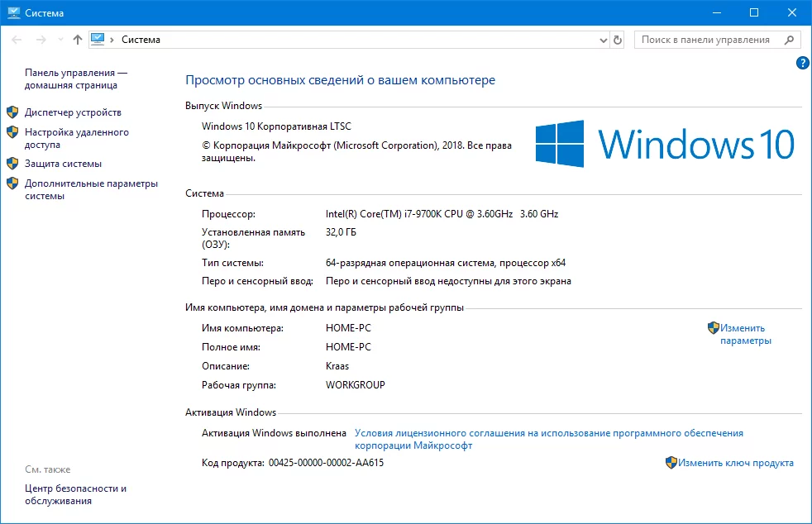This screenshot has height=524, width=812.
Task: Click "Изменить ключ продукта" link
Action: pyautogui.click(x=735, y=463)
